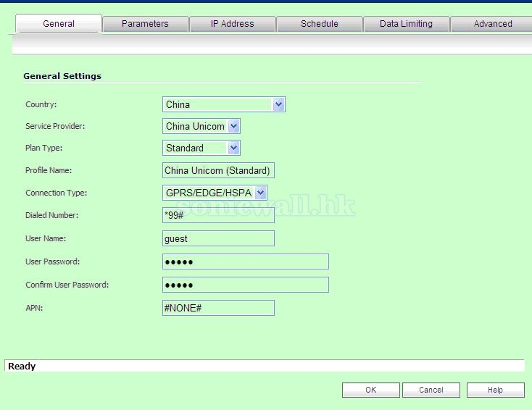Click the Dialed Number field
The width and height of the screenshot is (532, 410).
(218, 215)
